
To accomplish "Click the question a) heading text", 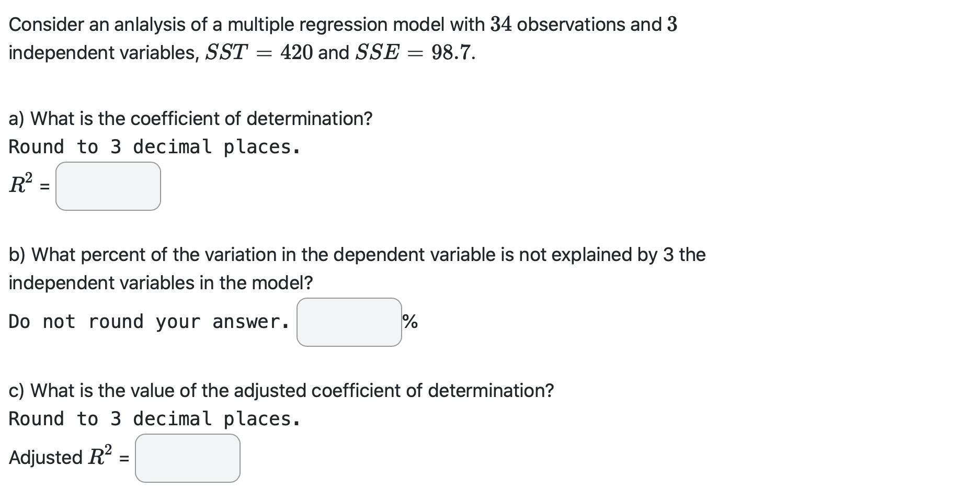I will pos(191,119).
